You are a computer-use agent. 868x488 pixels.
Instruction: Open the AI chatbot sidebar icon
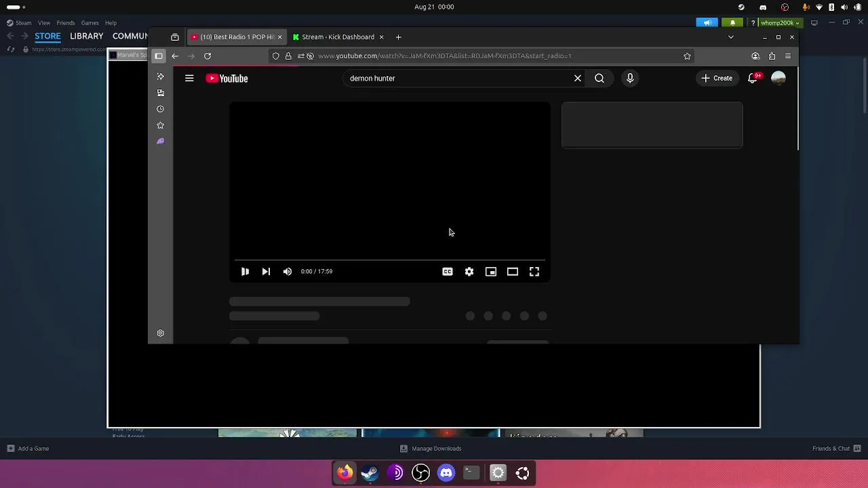(x=161, y=77)
